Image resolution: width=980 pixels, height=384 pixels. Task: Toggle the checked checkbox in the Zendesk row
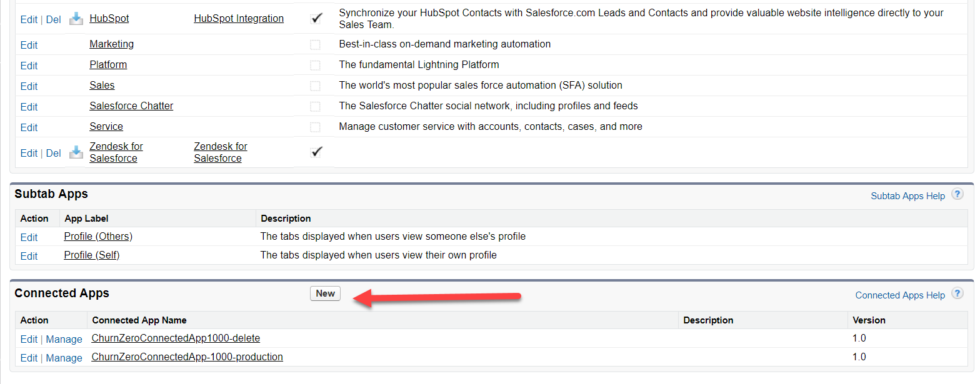pos(316,152)
